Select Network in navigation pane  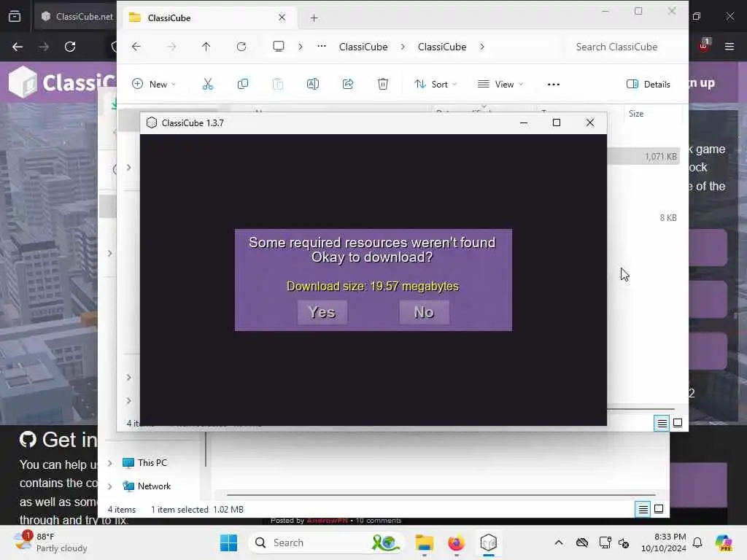click(154, 486)
